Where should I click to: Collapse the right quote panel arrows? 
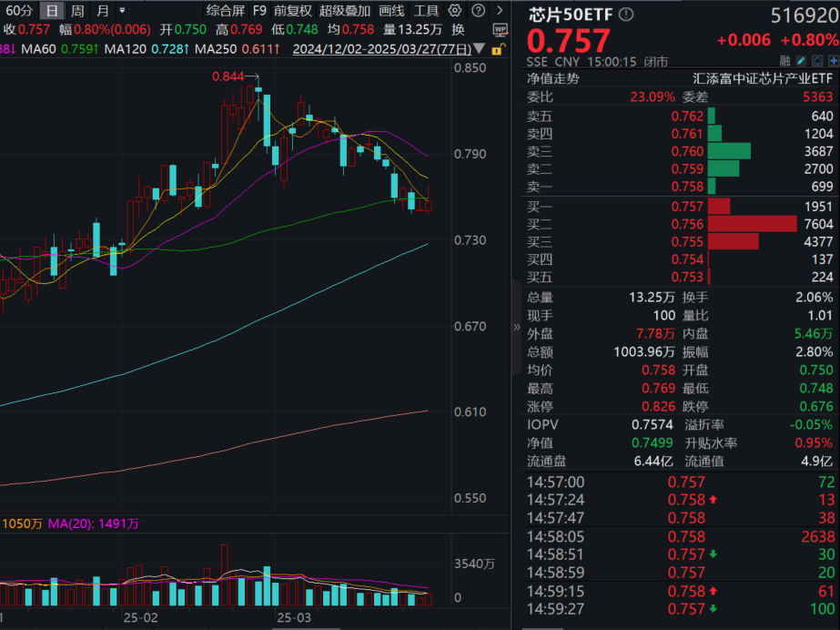pyautogui.click(x=517, y=326)
